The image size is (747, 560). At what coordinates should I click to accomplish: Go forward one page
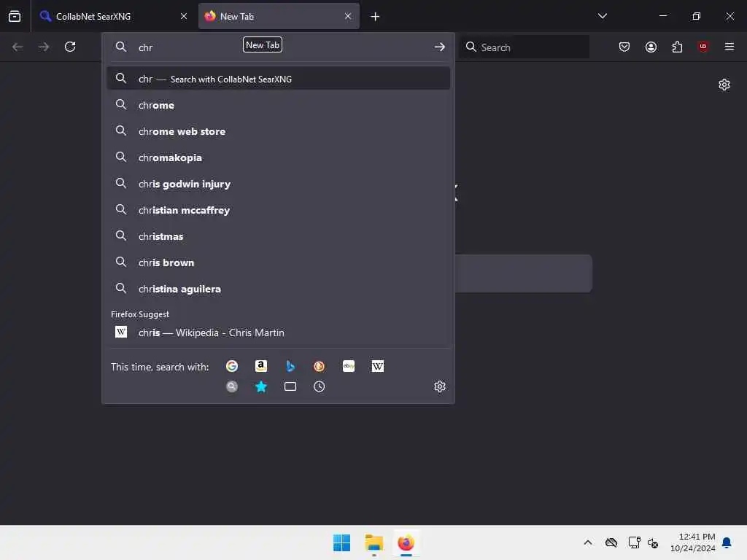(44, 47)
